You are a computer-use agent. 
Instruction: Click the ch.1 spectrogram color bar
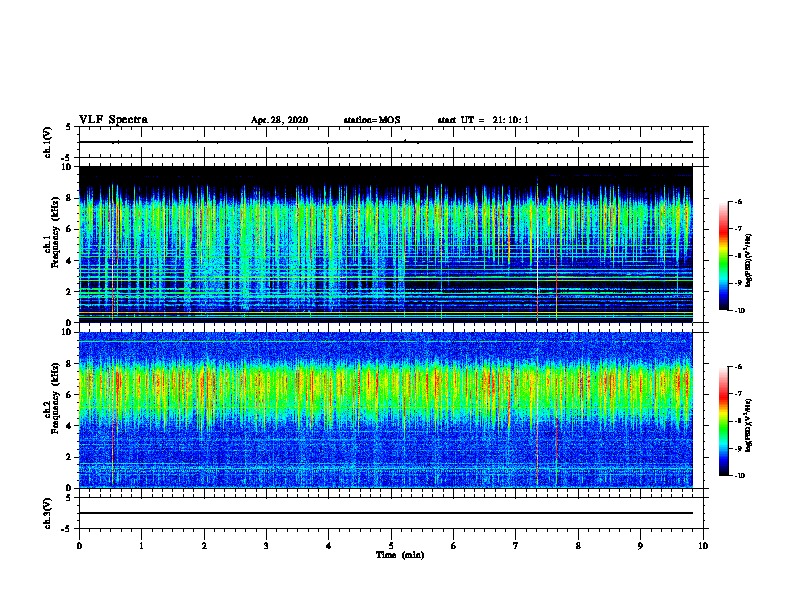pos(724,256)
